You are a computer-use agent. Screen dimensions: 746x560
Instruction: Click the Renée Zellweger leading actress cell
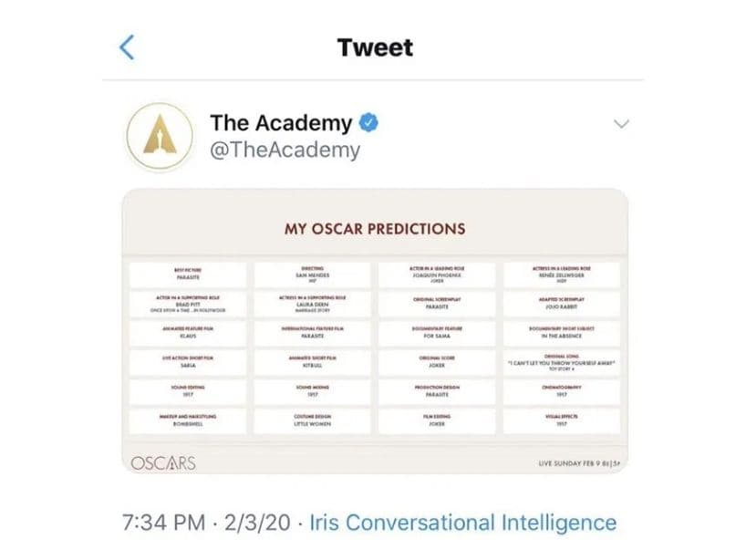(562, 275)
